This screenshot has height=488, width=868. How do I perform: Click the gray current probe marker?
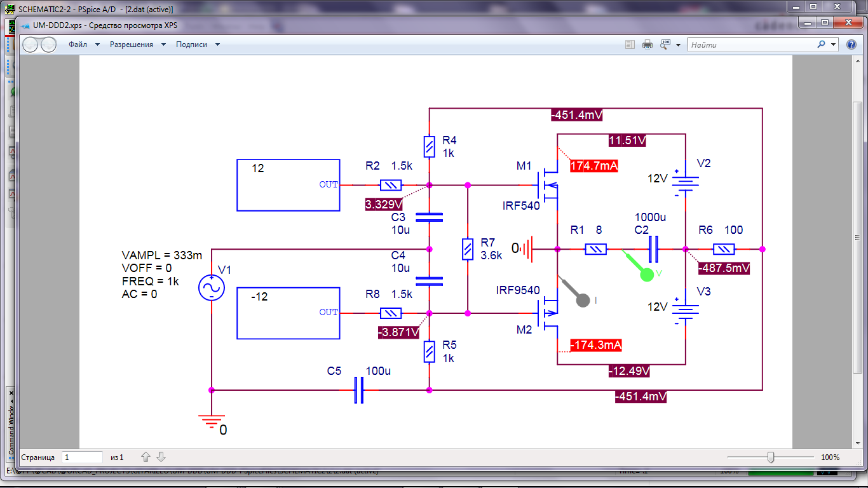(582, 300)
